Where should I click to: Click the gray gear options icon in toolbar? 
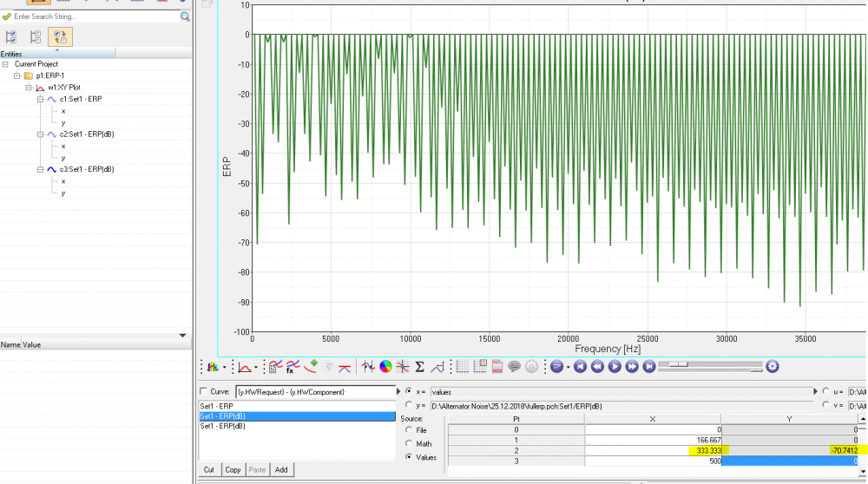pos(531,367)
